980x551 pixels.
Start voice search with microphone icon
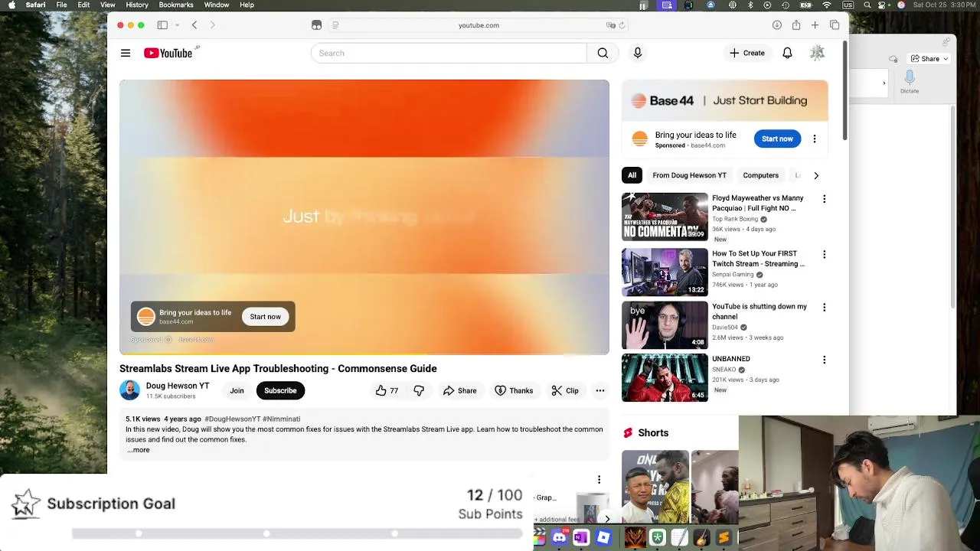(x=637, y=53)
